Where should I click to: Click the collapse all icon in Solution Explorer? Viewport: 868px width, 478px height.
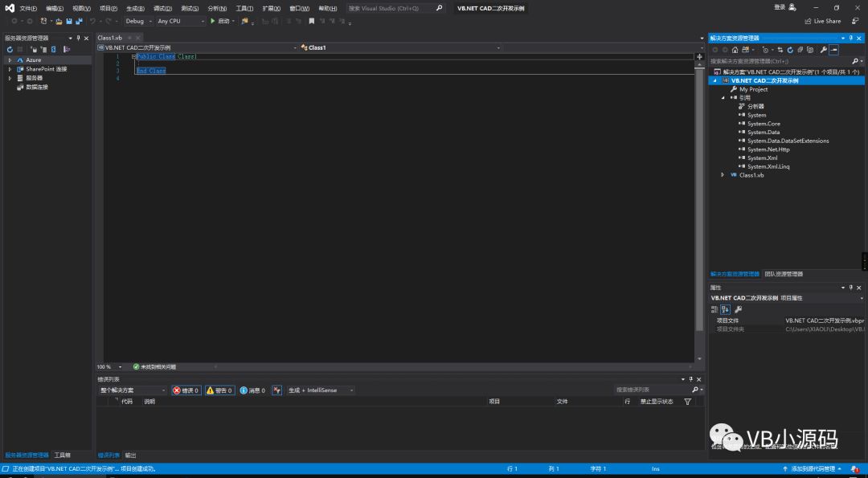pyautogui.click(x=800, y=50)
